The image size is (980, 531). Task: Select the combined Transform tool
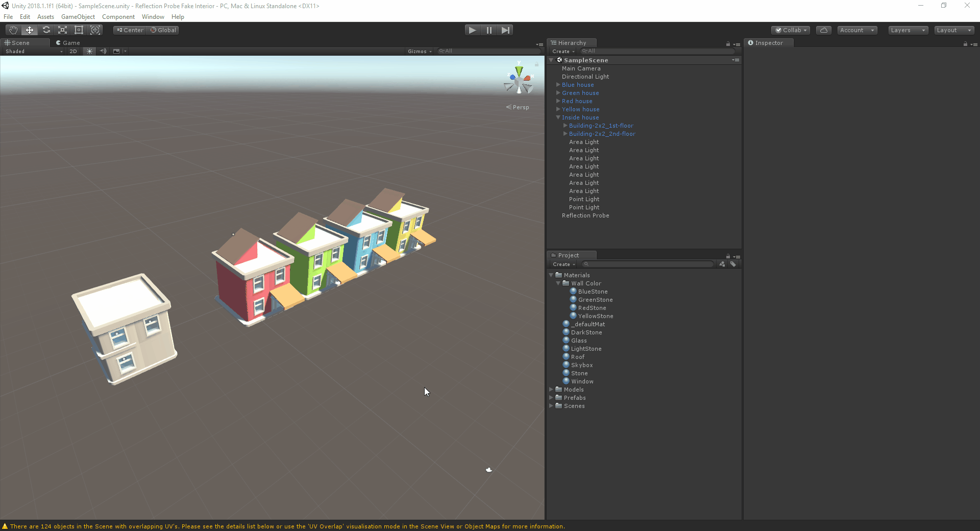pyautogui.click(x=95, y=30)
